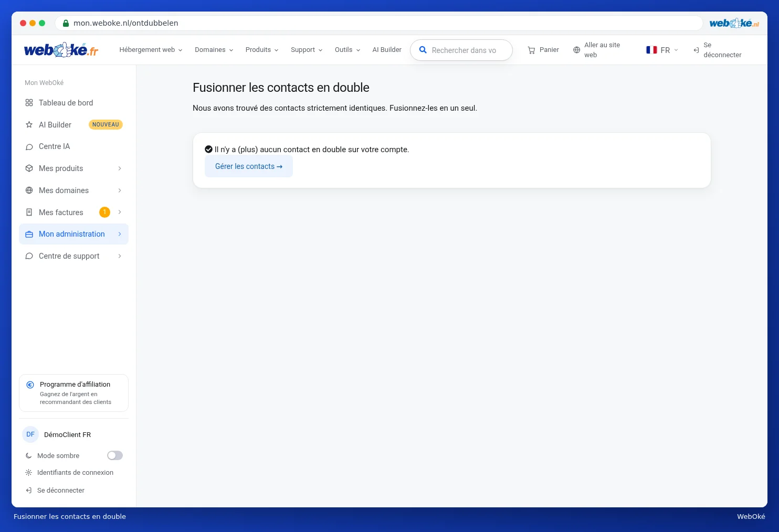Open Centre IA in sidebar
This screenshot has height=532, width=779.
coord(73,146)
